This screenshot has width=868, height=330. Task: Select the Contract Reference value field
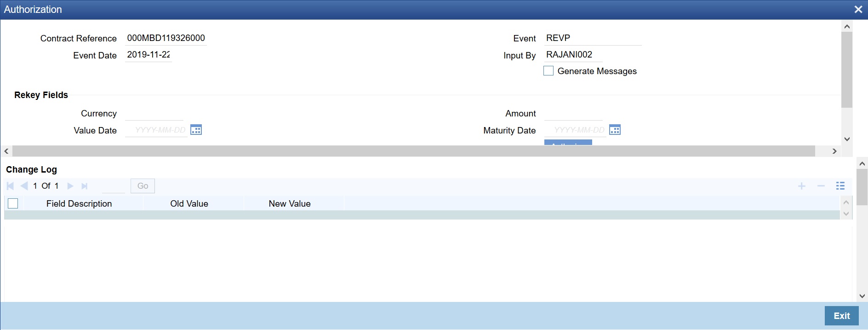166,38
